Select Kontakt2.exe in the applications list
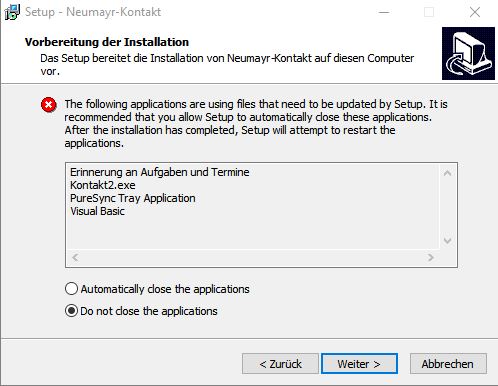The height and width of the screenshot is (386, 498). 103,185
